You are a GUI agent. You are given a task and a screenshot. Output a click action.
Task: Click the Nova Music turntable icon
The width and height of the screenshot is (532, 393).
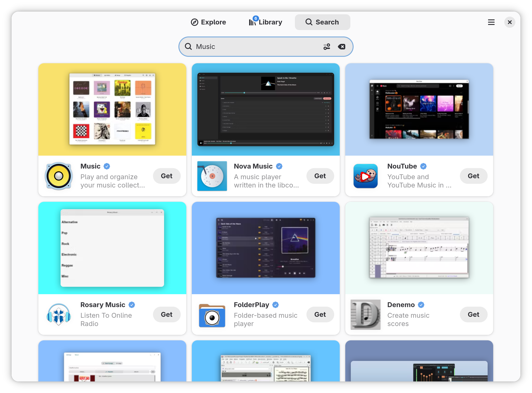(212, 176)
